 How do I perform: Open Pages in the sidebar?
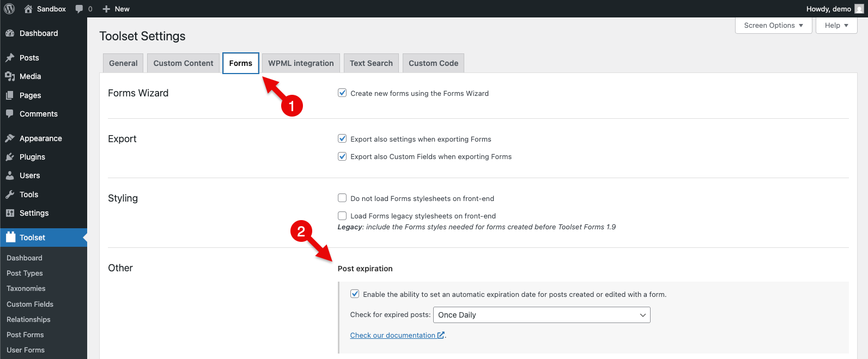point(44,95)
